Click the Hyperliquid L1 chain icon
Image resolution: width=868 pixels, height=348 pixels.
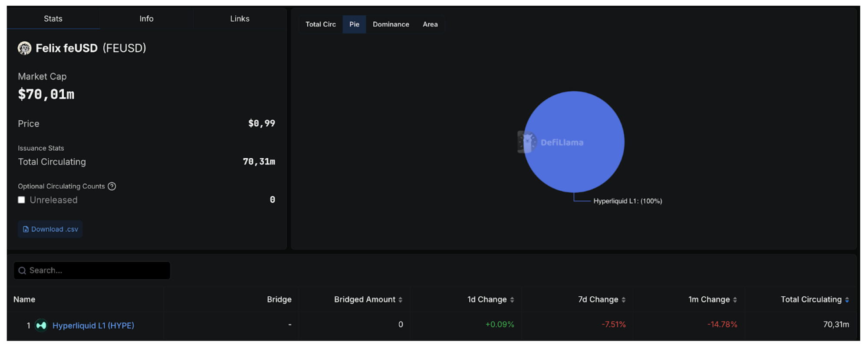41,325
